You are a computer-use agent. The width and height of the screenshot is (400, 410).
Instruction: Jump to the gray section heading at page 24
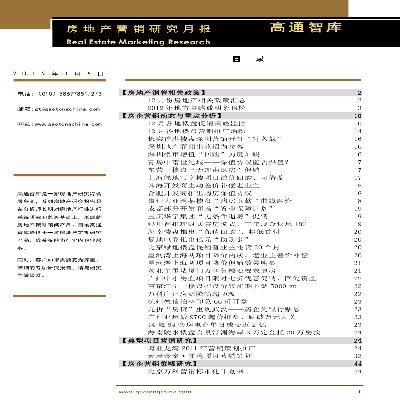coord(241,340)
